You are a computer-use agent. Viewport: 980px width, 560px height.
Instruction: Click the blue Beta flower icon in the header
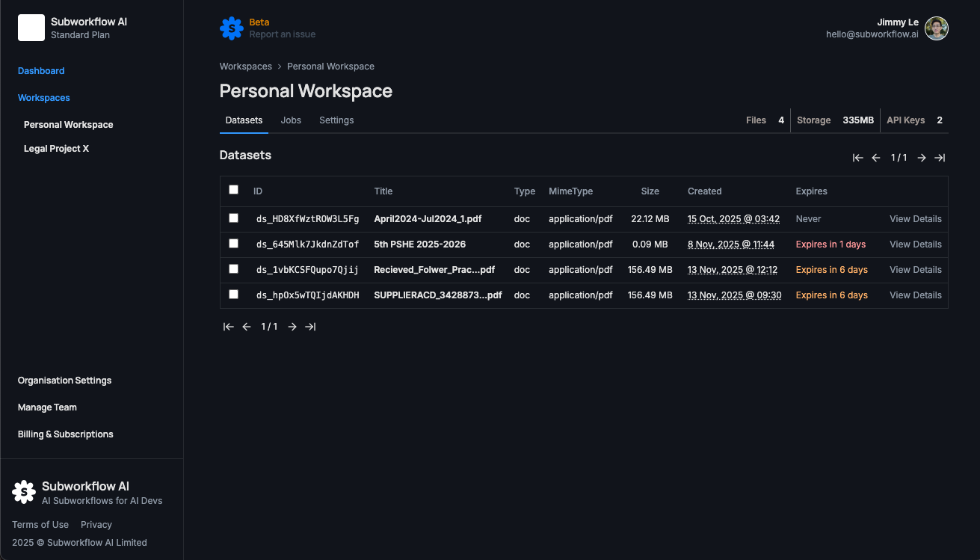(x=230, y=28)
